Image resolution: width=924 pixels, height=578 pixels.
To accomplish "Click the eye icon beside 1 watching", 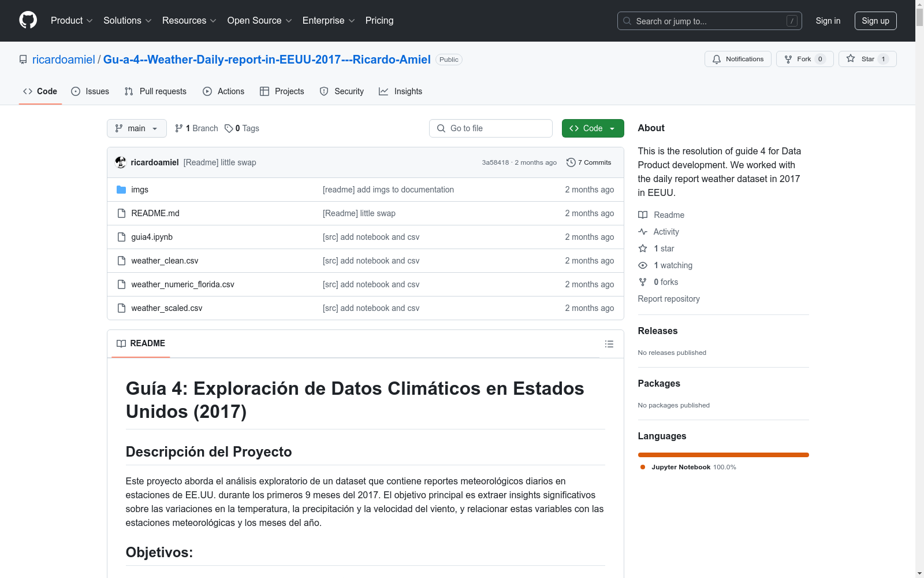I will [643, 265].
